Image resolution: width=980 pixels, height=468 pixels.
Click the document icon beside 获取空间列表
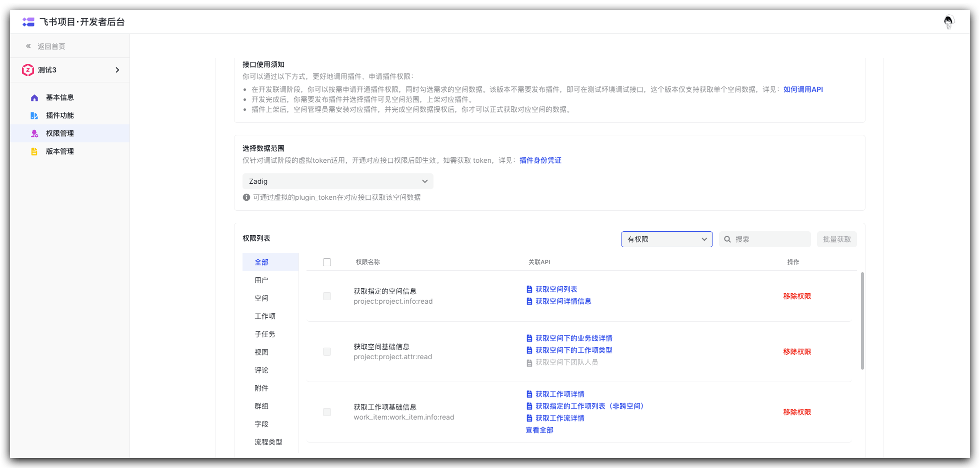tap(529, 289)
